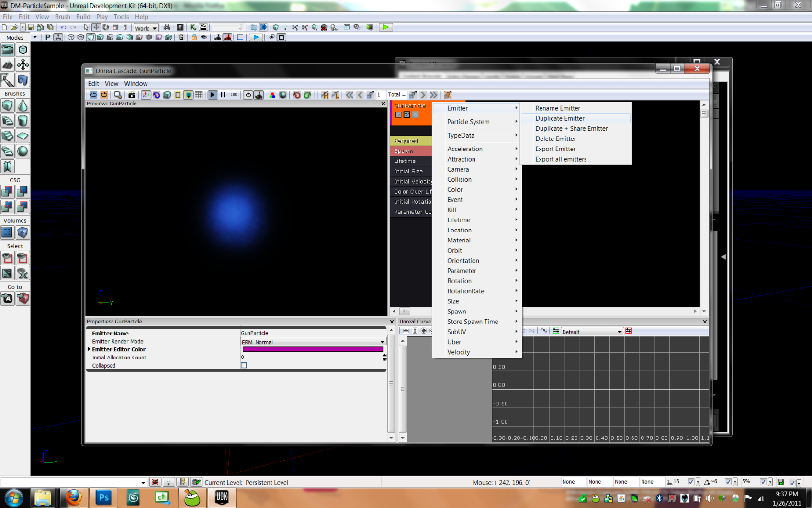812x508 pixels.
Task: Click the Cone brush builder icon
Action: tap(23, 105)
